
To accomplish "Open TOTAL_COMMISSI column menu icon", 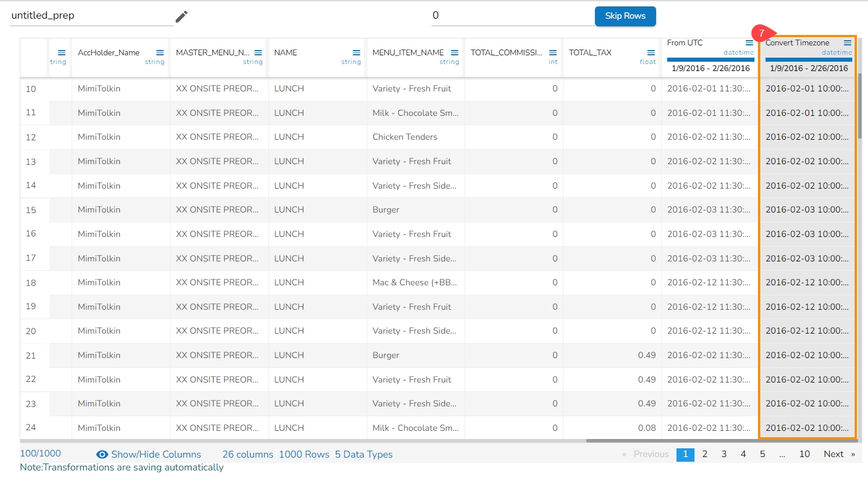I will click(553, 52).
